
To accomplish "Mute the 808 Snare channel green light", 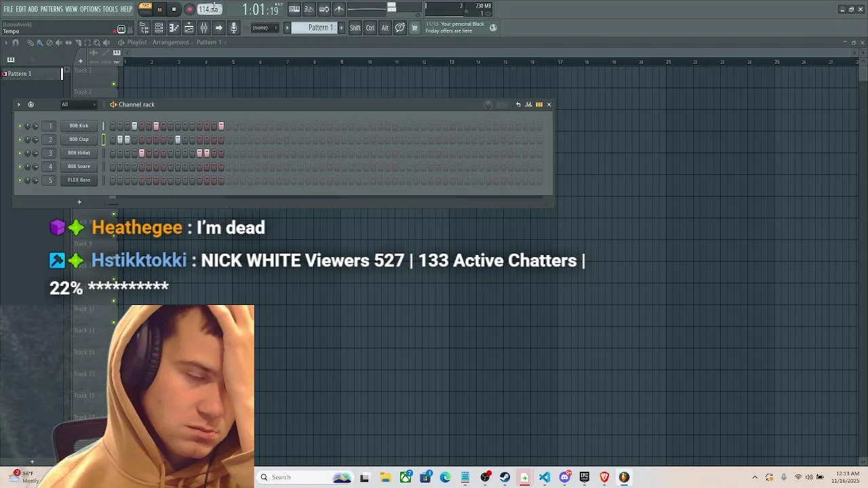I will point(20,167).
